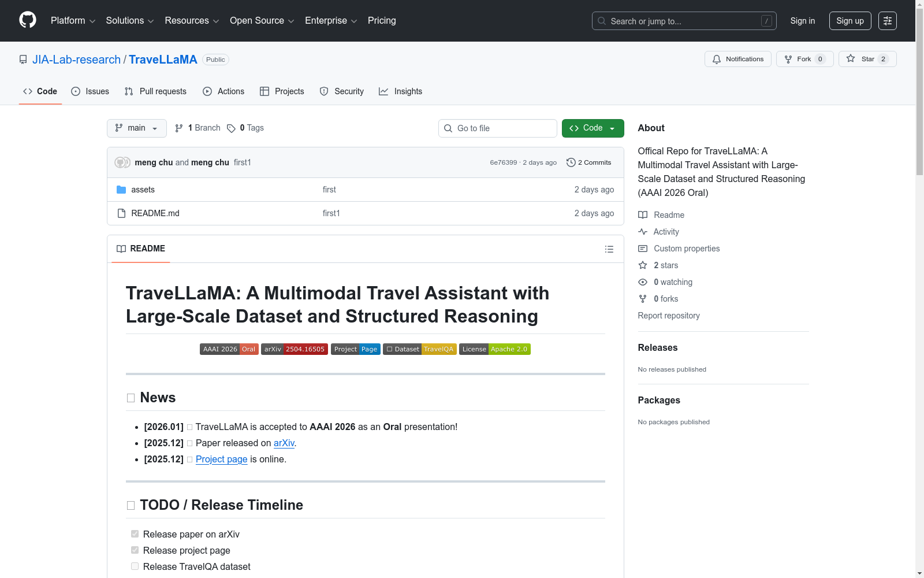924x578 pixels.
Task: Open the assets folder name
Action: [143, 190]
